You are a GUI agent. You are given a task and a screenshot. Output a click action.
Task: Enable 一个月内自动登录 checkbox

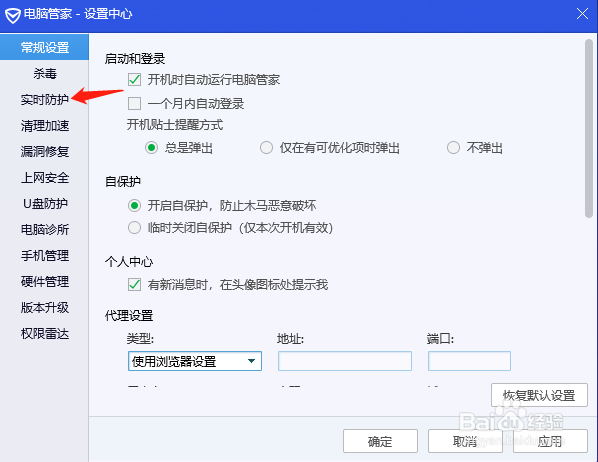(x=134, y=103)
